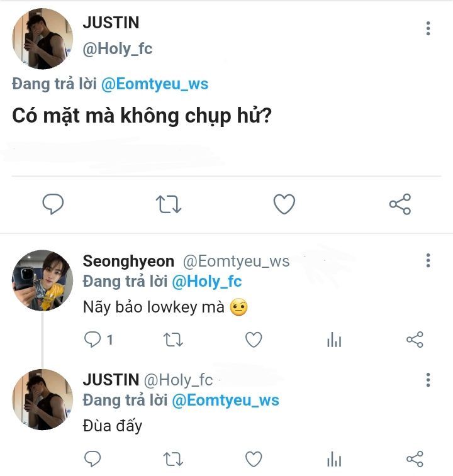Like Seonghyeon's "Nãy bảo lowkey mà" reply
Viewport: 453px width, 476px height.
coord(254,340)
